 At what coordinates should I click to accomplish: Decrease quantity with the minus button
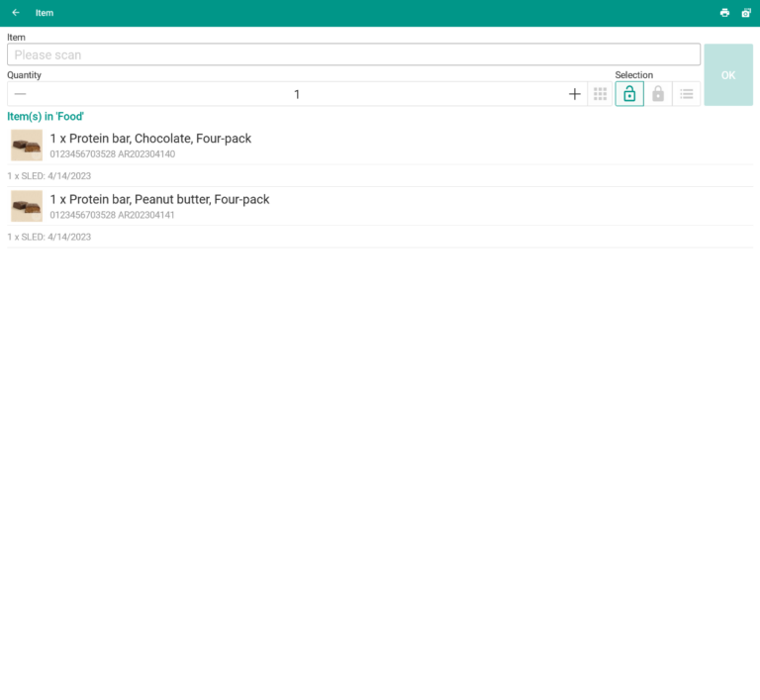(x=21, y=94)
